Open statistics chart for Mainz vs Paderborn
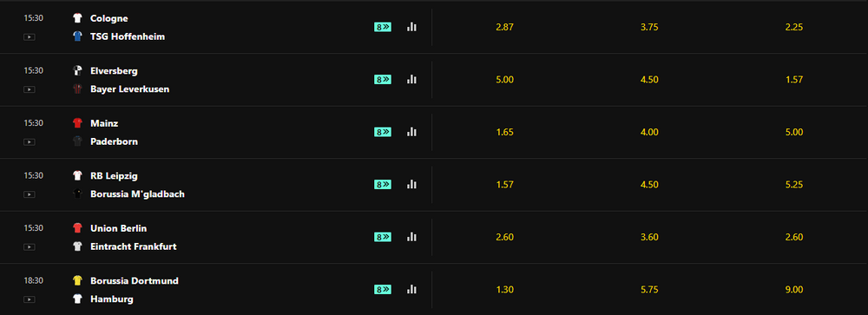The image size is (868, 315). pyautogui.click(x=411, y=132)
